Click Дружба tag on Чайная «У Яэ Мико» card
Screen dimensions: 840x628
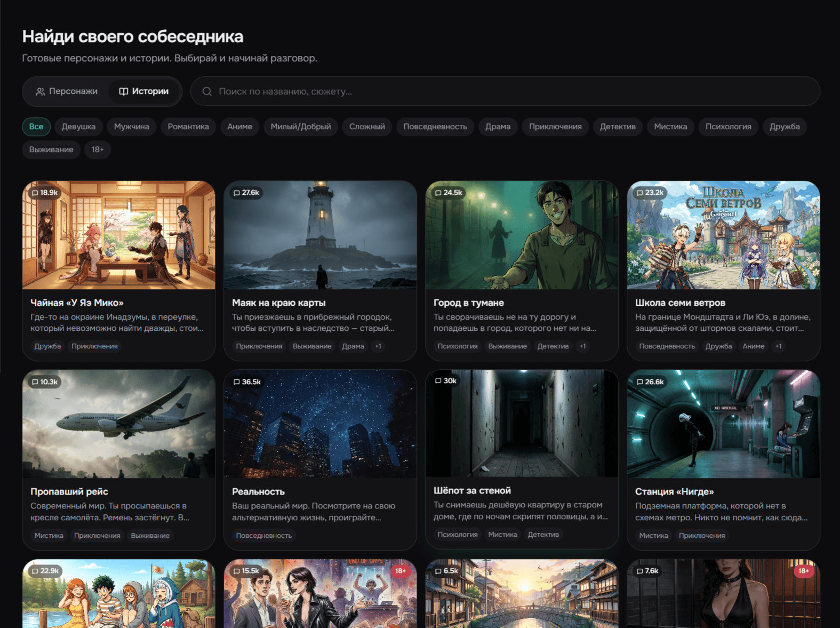click(x=47, y=346)
